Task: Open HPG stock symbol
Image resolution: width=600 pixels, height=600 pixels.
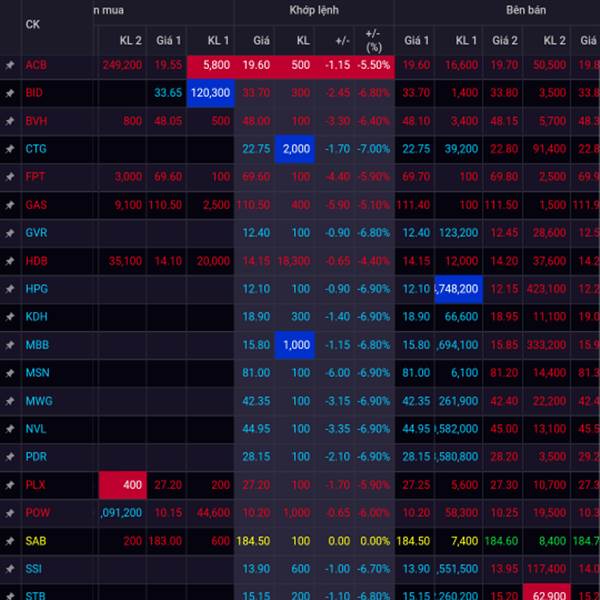Action: 37,289
